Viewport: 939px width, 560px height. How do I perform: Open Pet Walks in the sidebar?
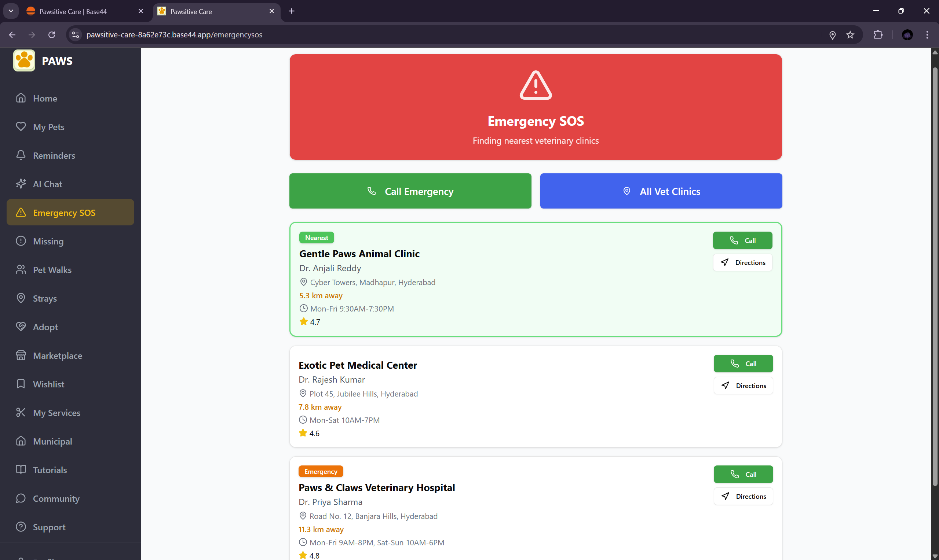[x=52, y=270]
